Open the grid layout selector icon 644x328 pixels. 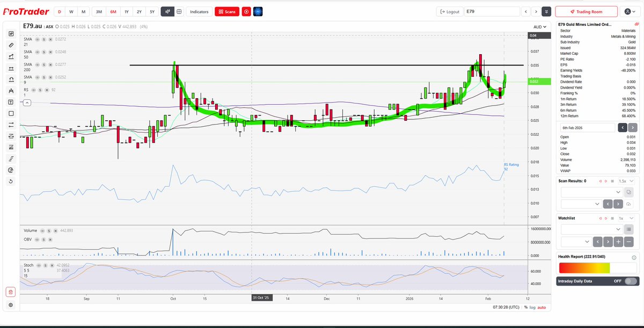coord(180,11)
